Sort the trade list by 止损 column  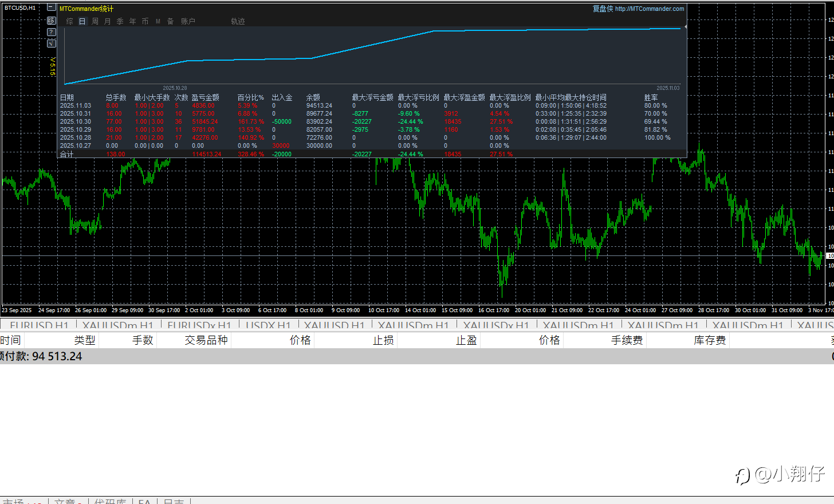click(x=383, y=340)
